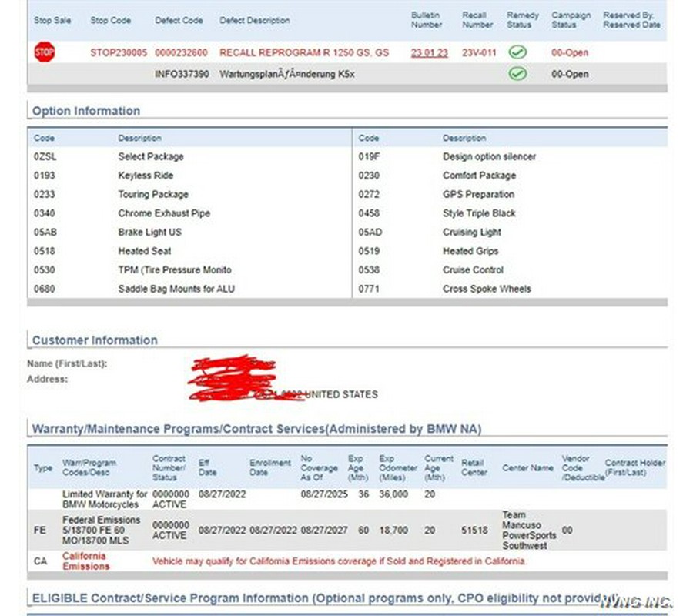Click 00-Open status in the recall row

click(x=570, y=52)
